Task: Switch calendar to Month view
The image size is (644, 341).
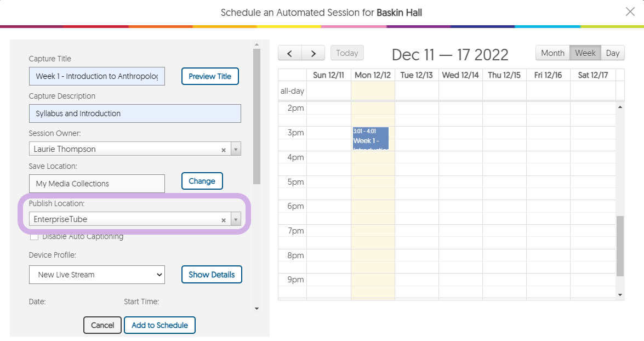Action: point(552,53)
